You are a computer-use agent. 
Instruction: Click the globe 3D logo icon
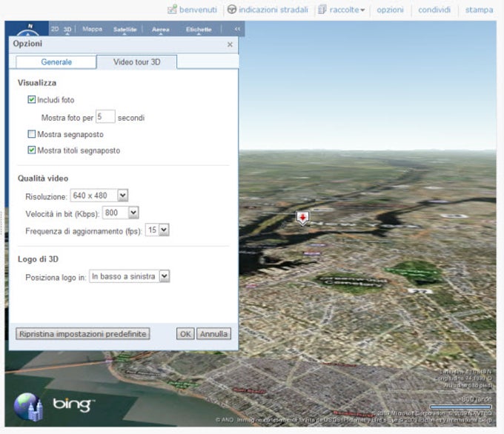28,407
